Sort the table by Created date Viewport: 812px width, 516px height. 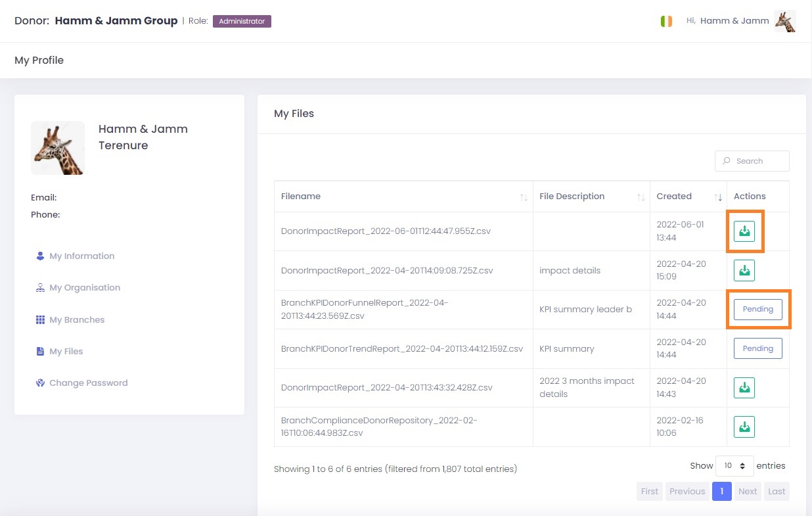pyautogui.click(x=688, y=197)
